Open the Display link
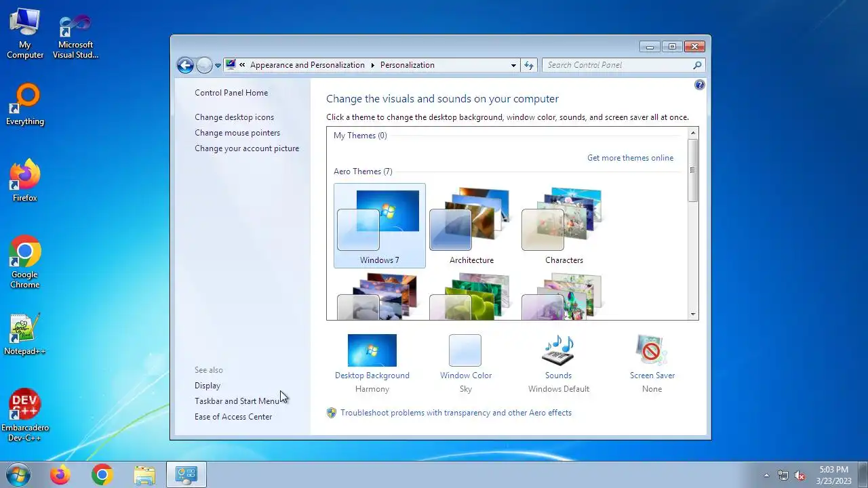The width and height of the screenshot is (868, 488). pyautogui.click(x=208, y=386)
